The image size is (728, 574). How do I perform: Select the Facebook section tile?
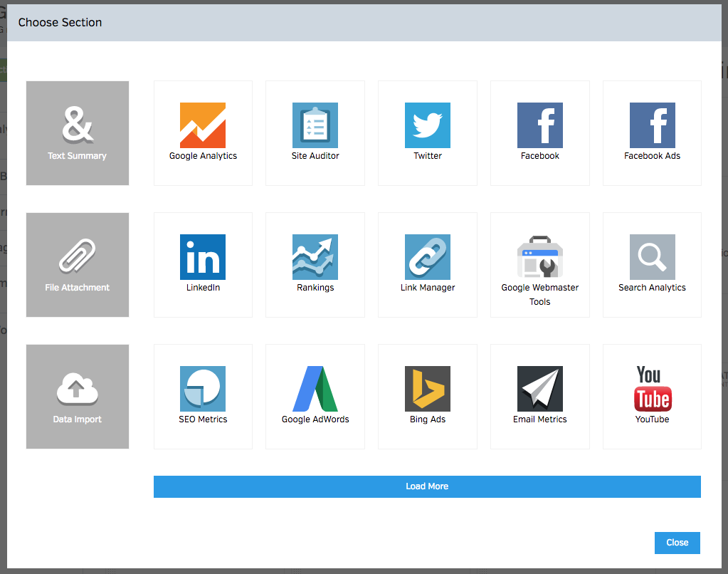pyautogui.click(x=540, y=132)
